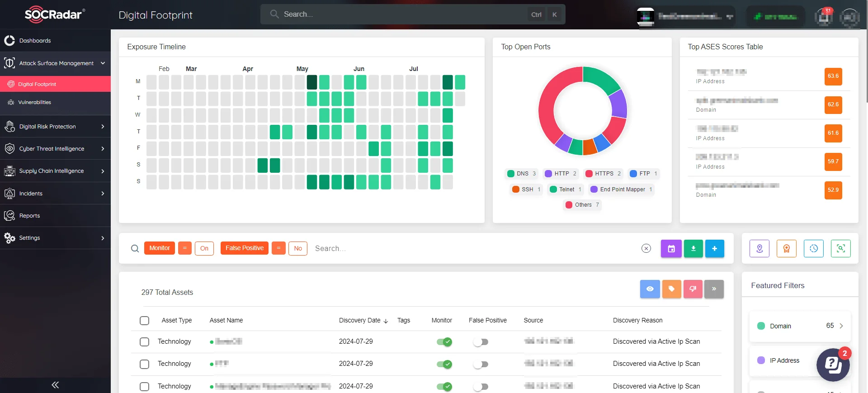Click the Cyber Threat Intelligence target icon
868x393 pixels.
click(x=9, y=149)
